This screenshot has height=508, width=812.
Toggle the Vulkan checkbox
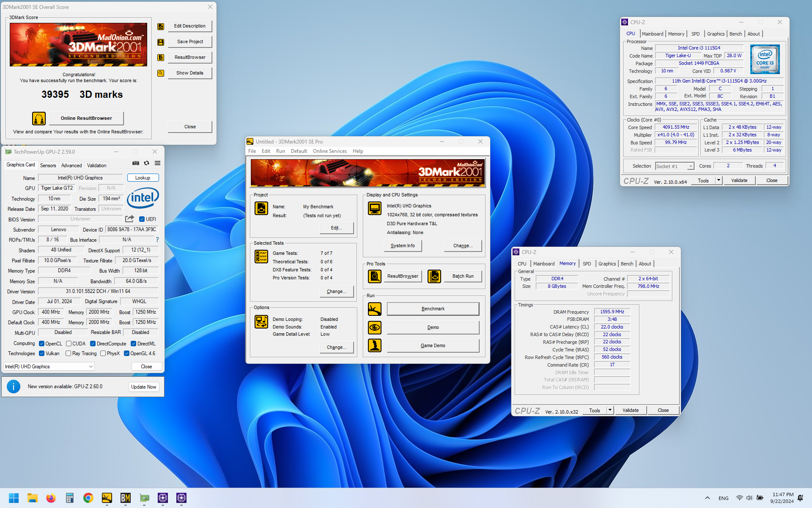(x=41, y=353)
